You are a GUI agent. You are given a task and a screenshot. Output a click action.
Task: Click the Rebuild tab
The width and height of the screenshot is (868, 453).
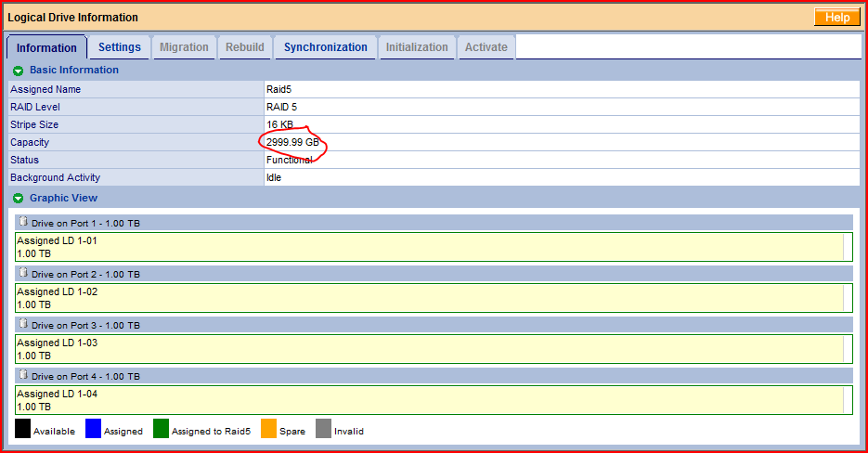245,47
